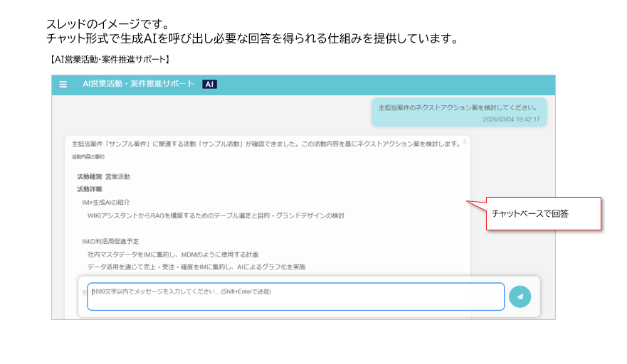Click the 活動詳細 label
Image resolution: width=627 pixels, height=364 pixels.
click(x=90, y=189)
